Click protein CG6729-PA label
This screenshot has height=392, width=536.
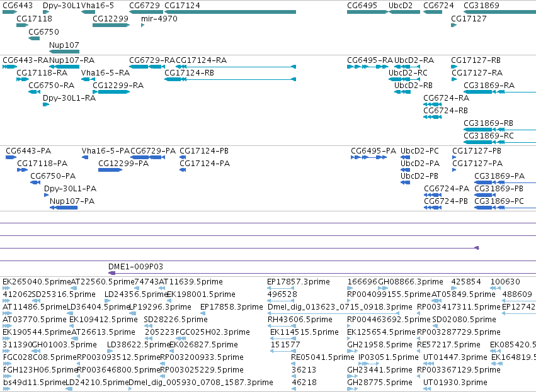[153, 151]
